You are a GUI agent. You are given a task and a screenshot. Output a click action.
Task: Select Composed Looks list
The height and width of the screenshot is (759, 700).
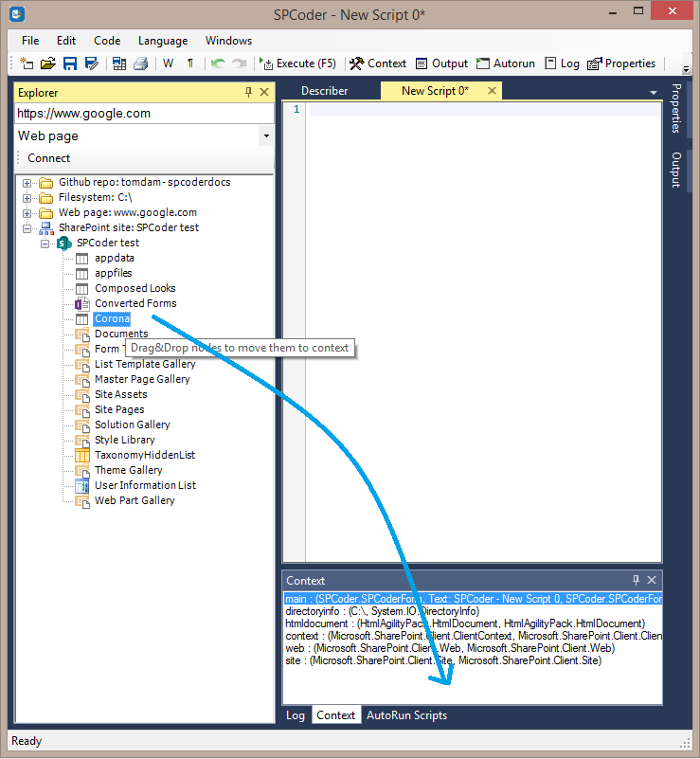[x=135, y=288]
